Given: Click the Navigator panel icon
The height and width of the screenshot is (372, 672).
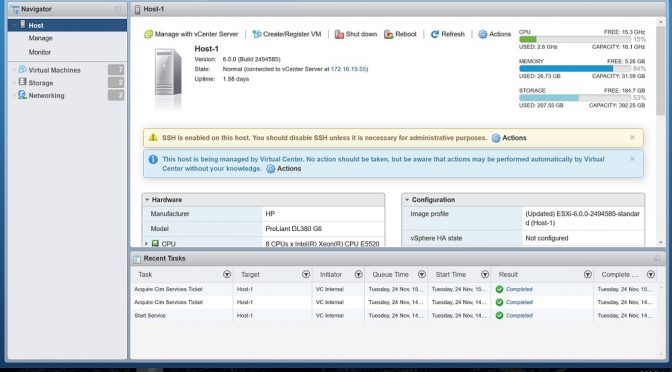Looking at the screenshot, I should click(15, 9).
